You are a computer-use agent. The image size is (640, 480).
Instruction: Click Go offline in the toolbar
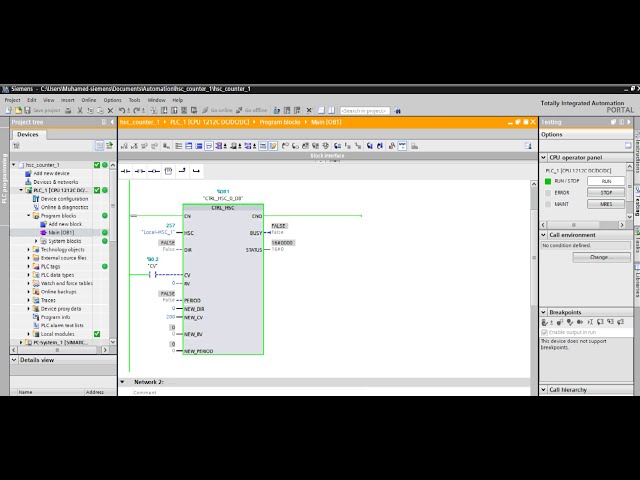pyautogui.click(x=251, y=110)
